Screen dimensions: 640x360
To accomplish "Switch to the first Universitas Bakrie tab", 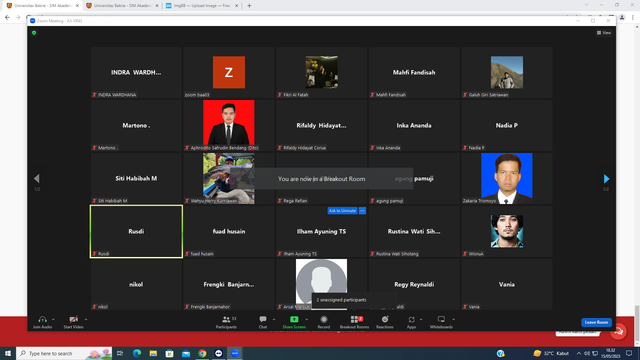I will [42, 6].
